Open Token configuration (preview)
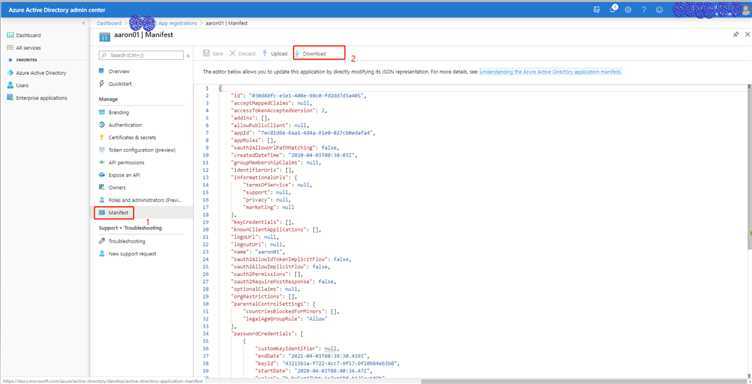This screenshot has width=752, height=384. (137, 150)
